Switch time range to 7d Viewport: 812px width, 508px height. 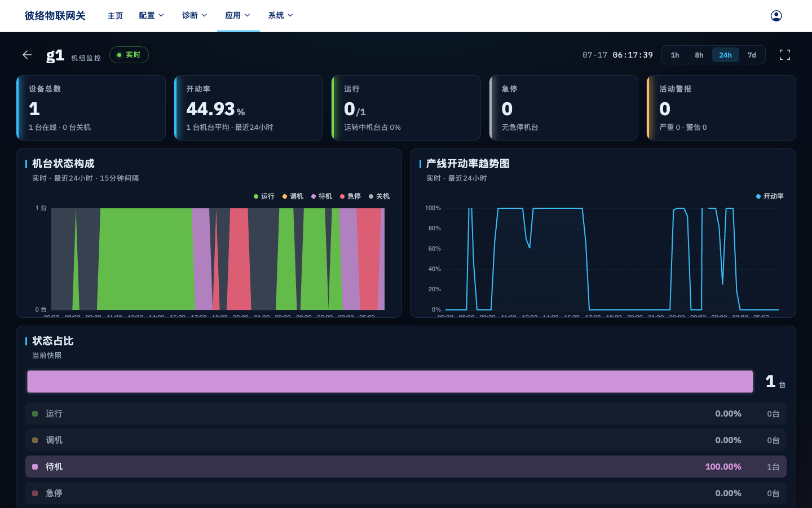coord(752,55)
